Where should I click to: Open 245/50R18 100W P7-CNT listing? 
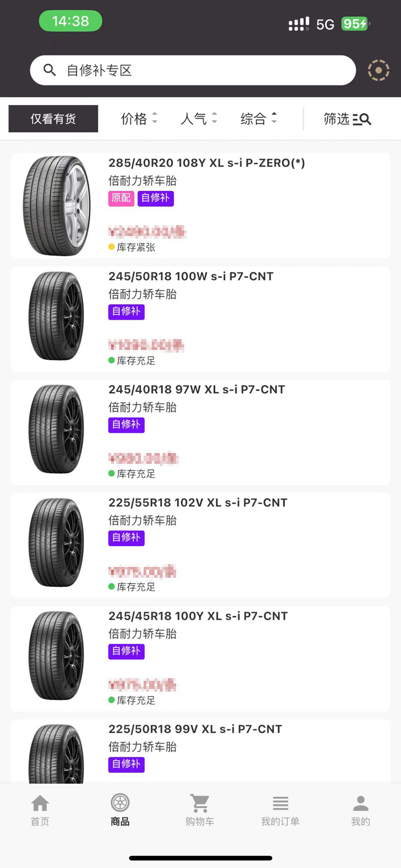click(x=191, y=276)
